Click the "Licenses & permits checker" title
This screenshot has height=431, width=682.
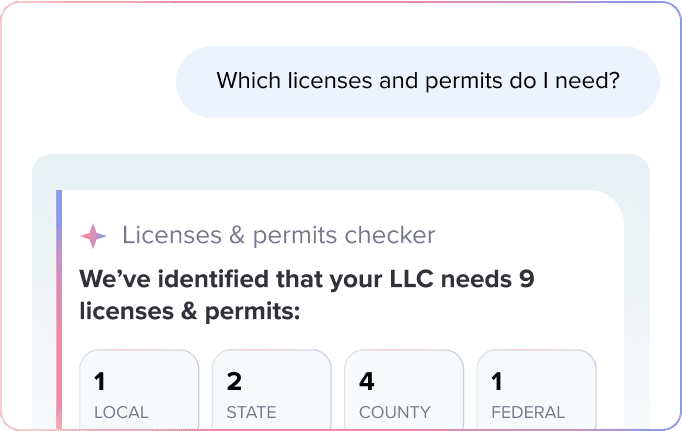point(278,236)
